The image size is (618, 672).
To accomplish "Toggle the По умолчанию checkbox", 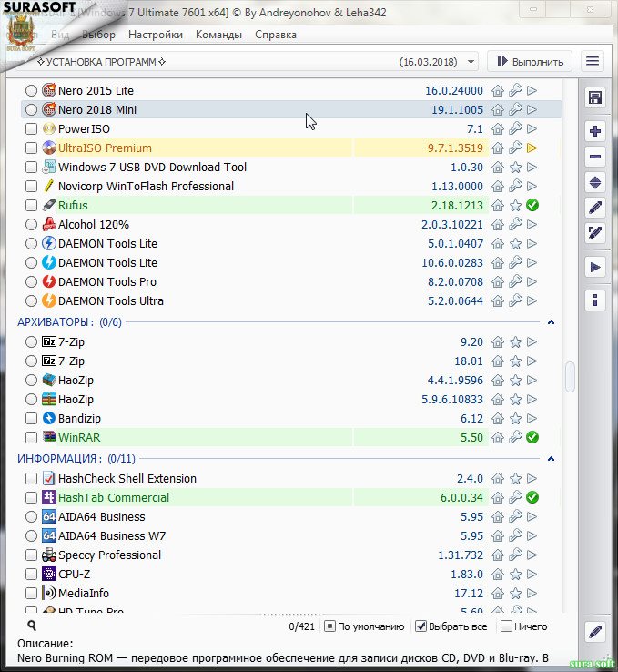I will click(329, 626).
